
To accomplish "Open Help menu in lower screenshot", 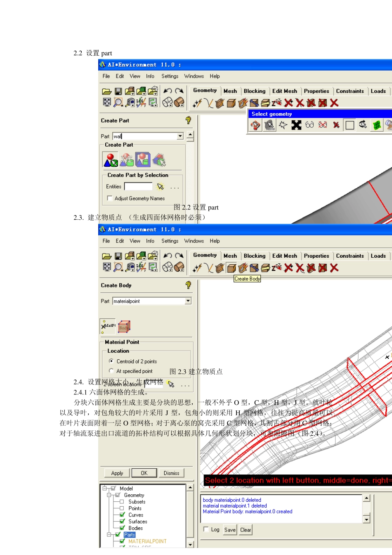I will (215, 241).
